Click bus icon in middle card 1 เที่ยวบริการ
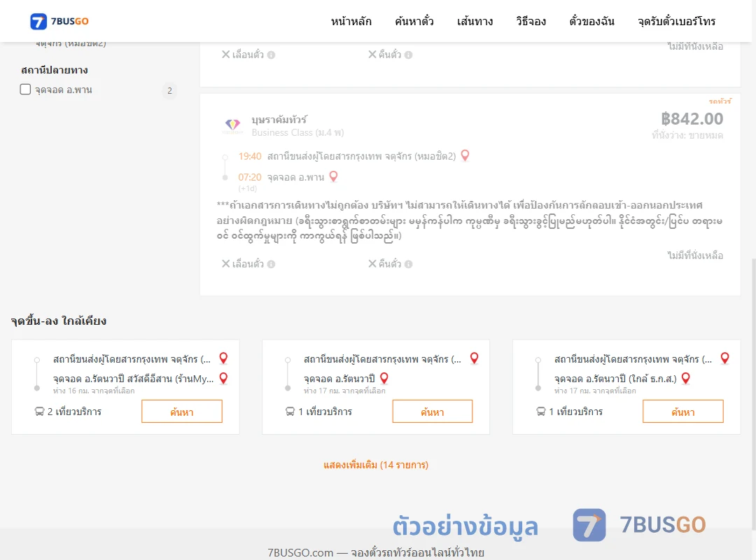756x560 pixels. coord(290,412)
